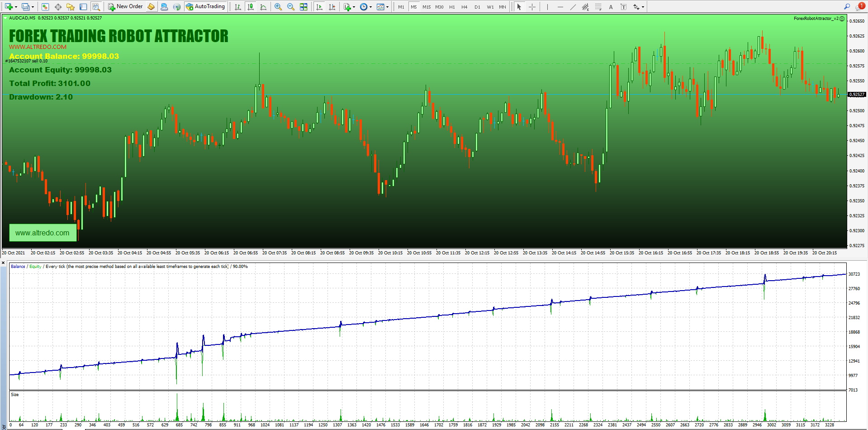Open the notifications chat bubble
This screenshot has height=430, width=868.
[860, 6]
